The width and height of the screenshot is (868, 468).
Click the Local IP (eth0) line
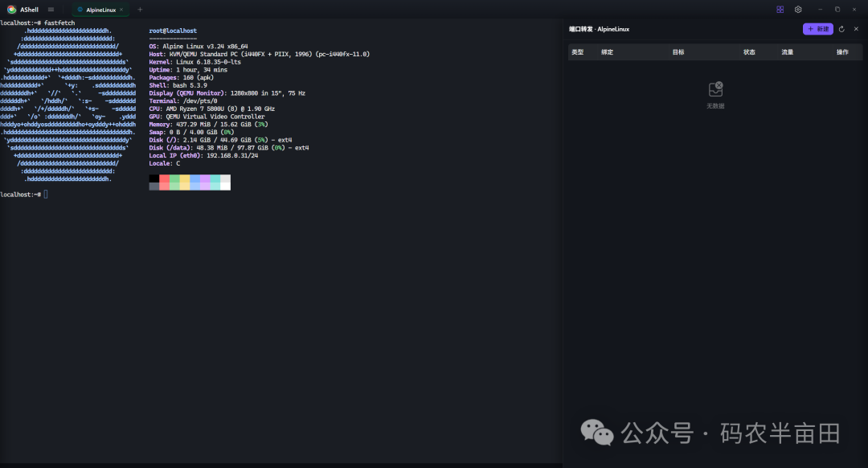pos(203,155)
